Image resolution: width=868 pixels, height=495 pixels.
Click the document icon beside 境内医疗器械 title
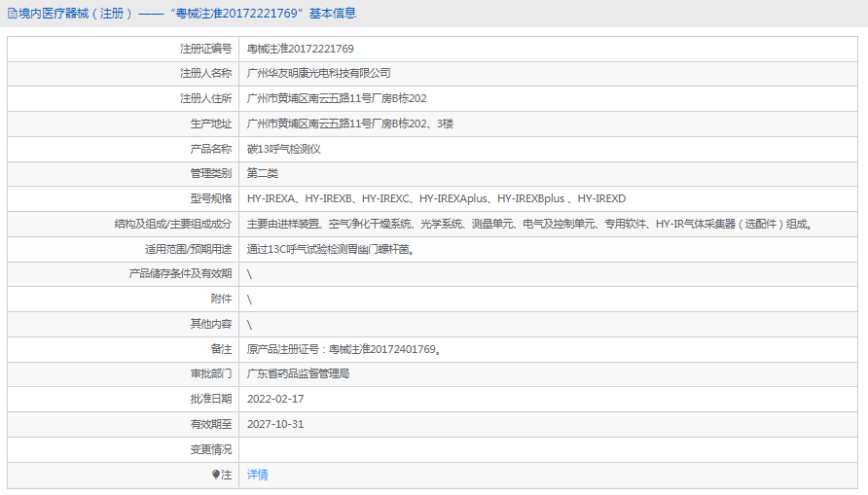click(12, 14)
